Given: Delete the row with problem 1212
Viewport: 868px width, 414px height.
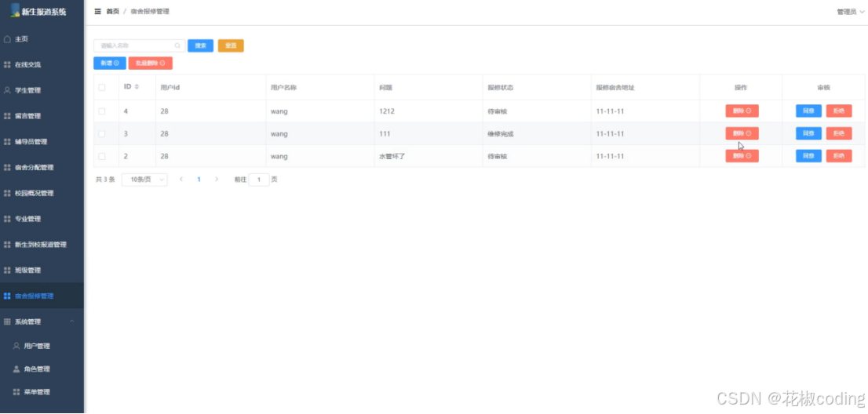Looking at the screenshot, I should pyautogui.click(x=742, y=111).
